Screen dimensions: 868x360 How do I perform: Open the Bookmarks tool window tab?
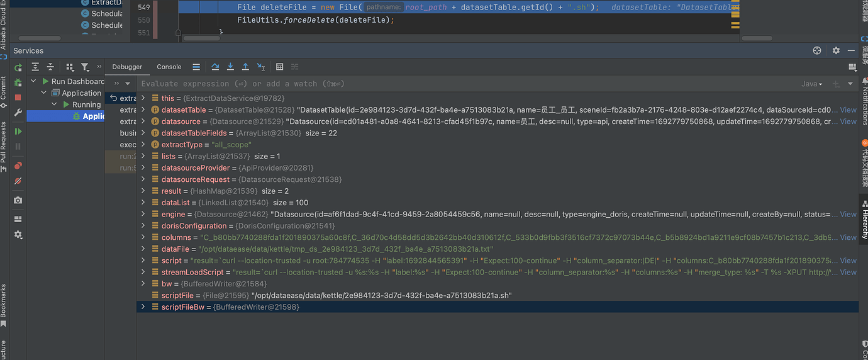click(3, 305)
